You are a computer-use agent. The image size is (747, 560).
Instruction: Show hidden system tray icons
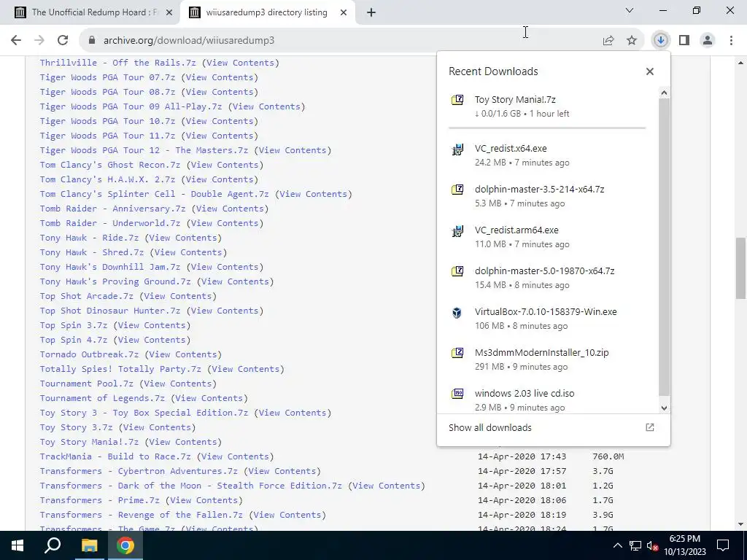617,545
